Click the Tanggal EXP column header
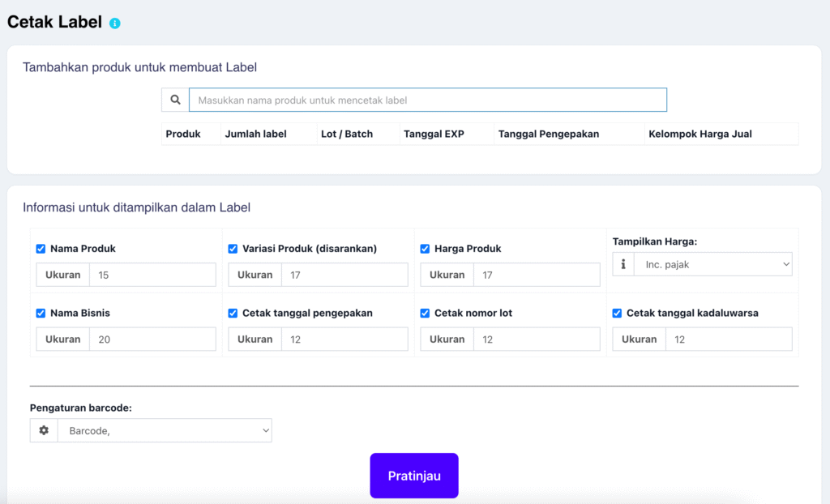This screenshot has width=830, height=504. coord(434,134)
